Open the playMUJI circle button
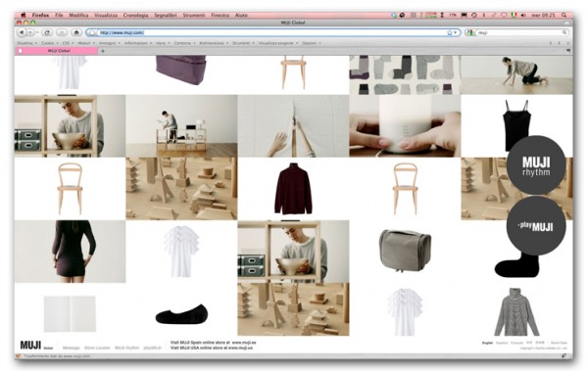The height and width of the screenshot is (371, 588). click(536, 226)
